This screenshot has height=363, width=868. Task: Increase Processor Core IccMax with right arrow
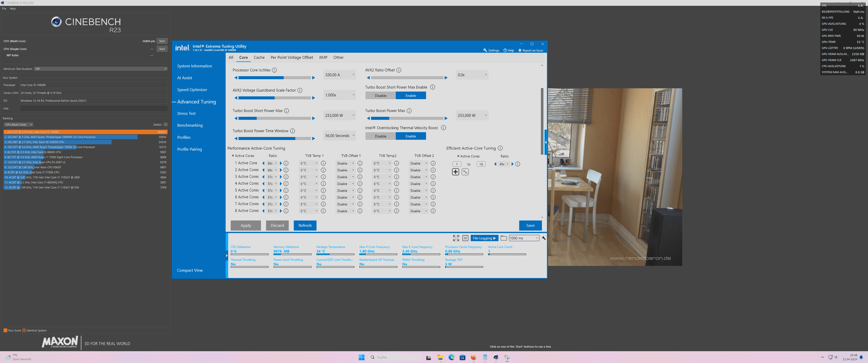pyautogui.click(x=313, y=78)
